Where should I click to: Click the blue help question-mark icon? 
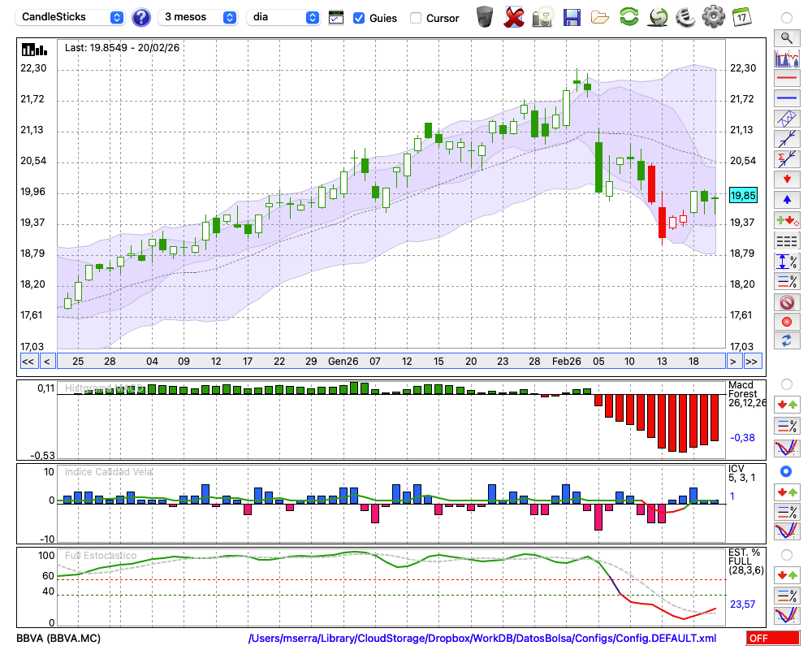pos(141,18)
